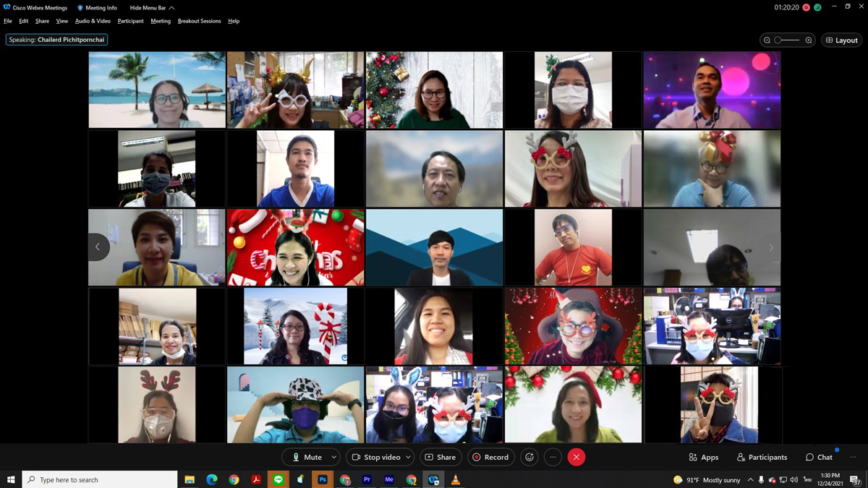Image resolution: width=868 pixels, height=488 pixels.
Task: Open the reactions emoji icon
Action: 529,457
